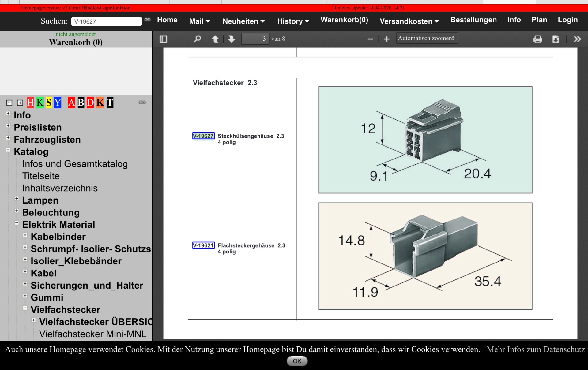Open Mehr Infos zum Datenschutz link

pos(536,349)
